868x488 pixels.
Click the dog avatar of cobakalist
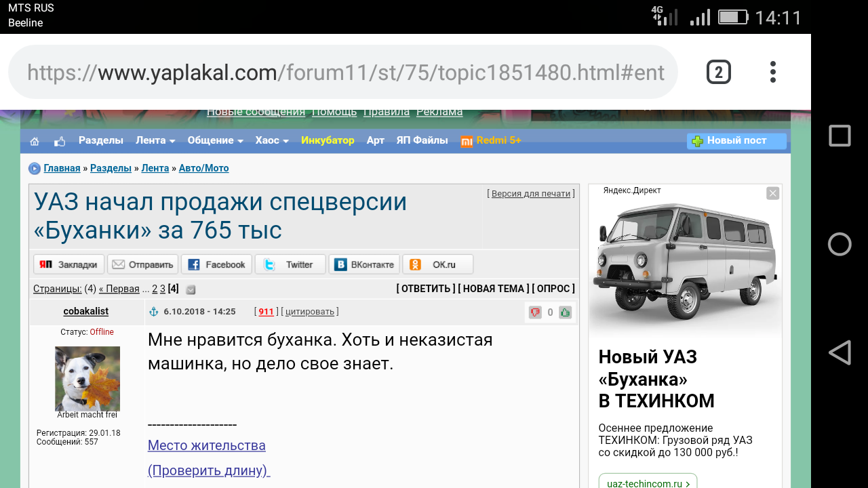click(87, 378)
